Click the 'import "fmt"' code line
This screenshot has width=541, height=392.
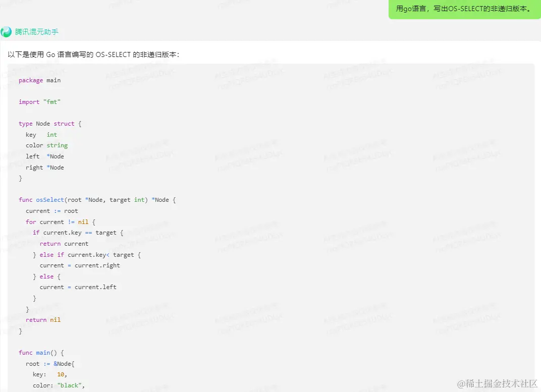click(x=40, y=102)
